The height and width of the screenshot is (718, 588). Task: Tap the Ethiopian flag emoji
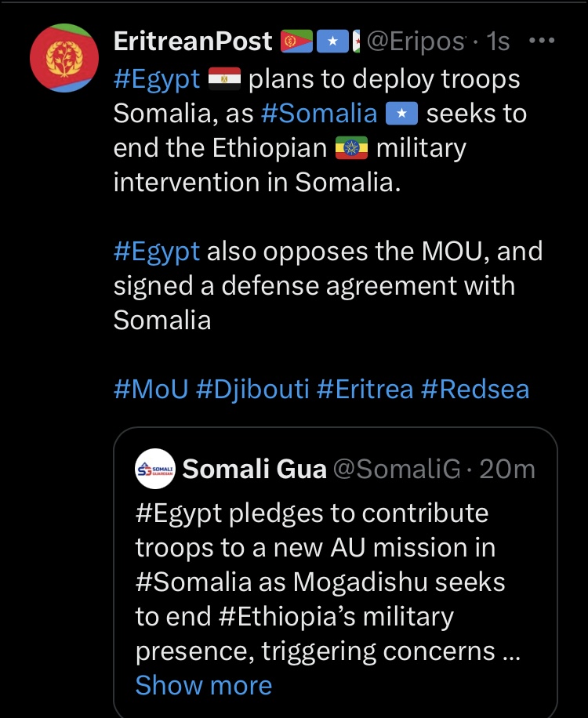pyautogui.click(x=351, y=148)
